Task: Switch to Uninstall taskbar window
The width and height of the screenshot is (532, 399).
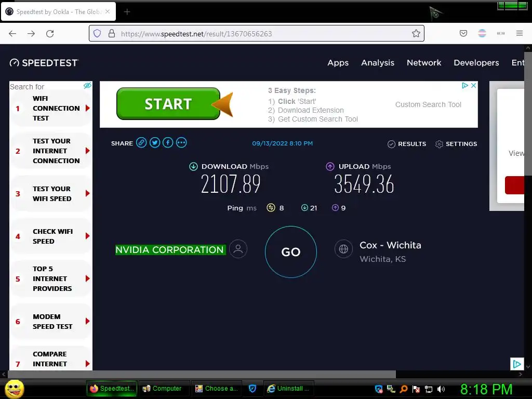Action: click(288, 389)
